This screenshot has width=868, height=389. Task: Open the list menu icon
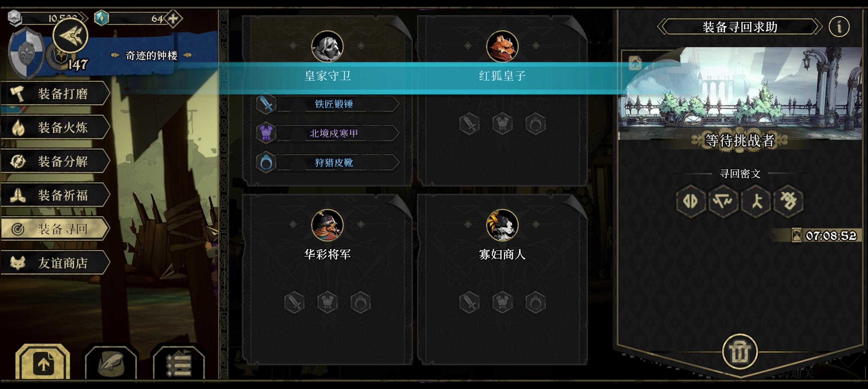[x=179, y=363]
